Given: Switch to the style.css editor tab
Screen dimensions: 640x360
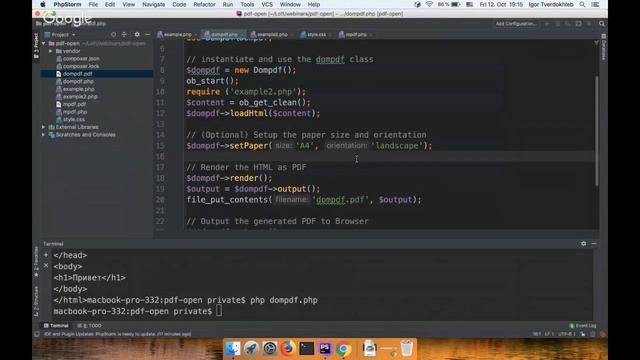Looking at the screenshot, I should pos(316,35).
